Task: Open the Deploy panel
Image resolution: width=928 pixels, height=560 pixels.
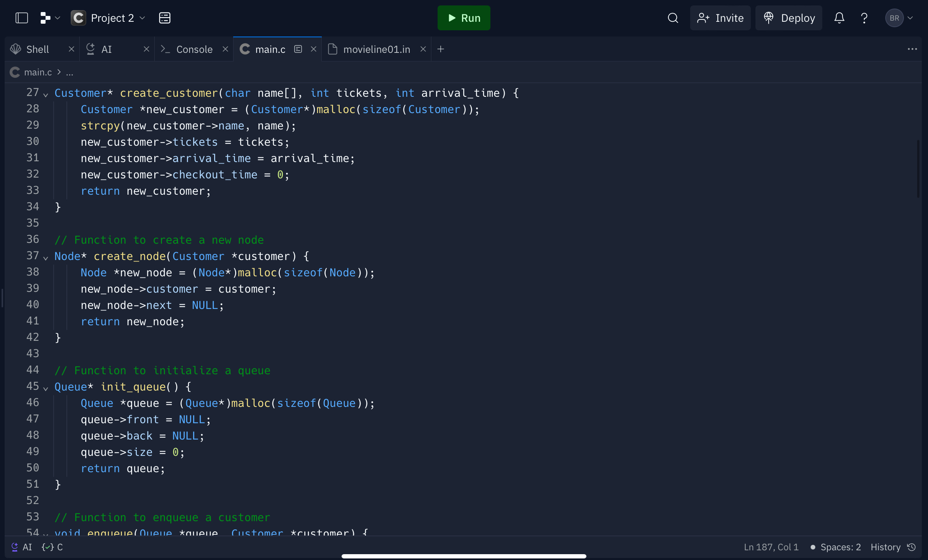Action: tap(789, 18)
